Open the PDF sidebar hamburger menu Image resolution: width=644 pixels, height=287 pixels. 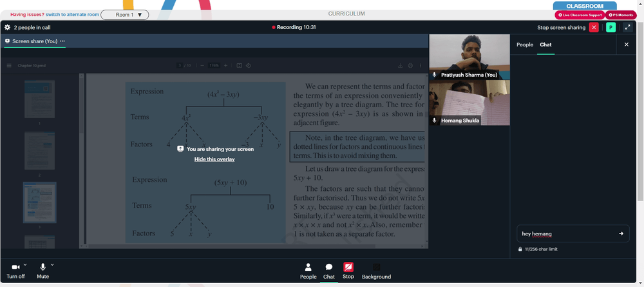point(9,65)
